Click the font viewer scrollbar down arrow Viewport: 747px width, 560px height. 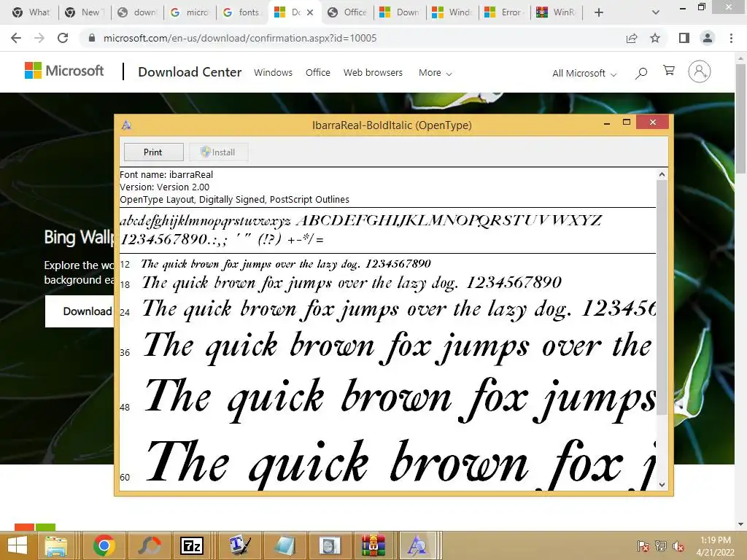coord(662,485)
